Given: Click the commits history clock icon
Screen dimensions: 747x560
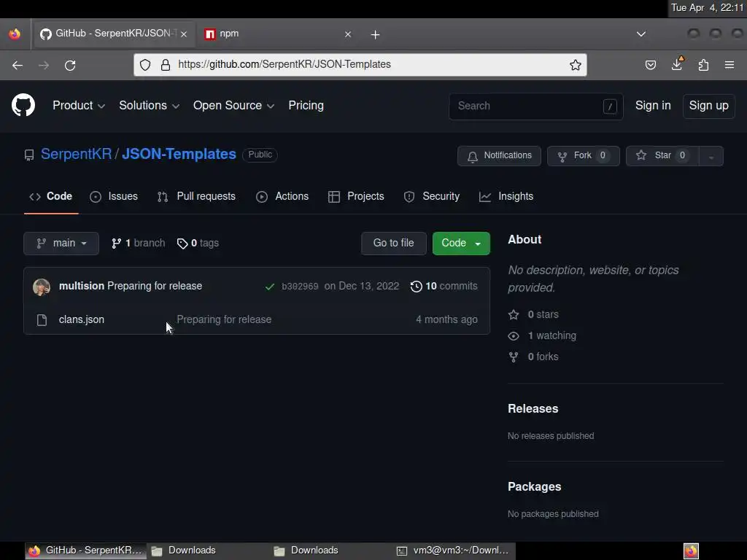Looking at the screenshot, I should [x=416, y=286].
